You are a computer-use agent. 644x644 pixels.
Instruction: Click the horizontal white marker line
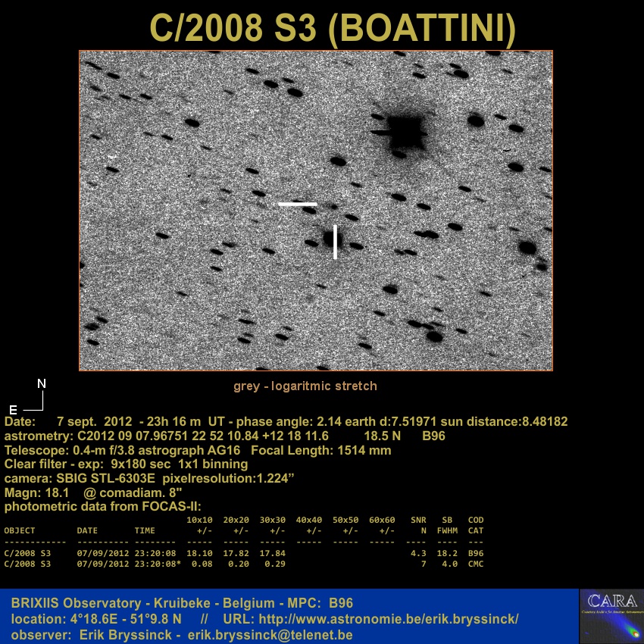[x=297, y=204]
